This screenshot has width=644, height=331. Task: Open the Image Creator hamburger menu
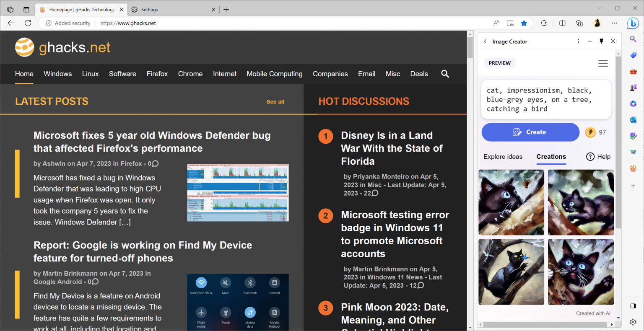(603, 63)
